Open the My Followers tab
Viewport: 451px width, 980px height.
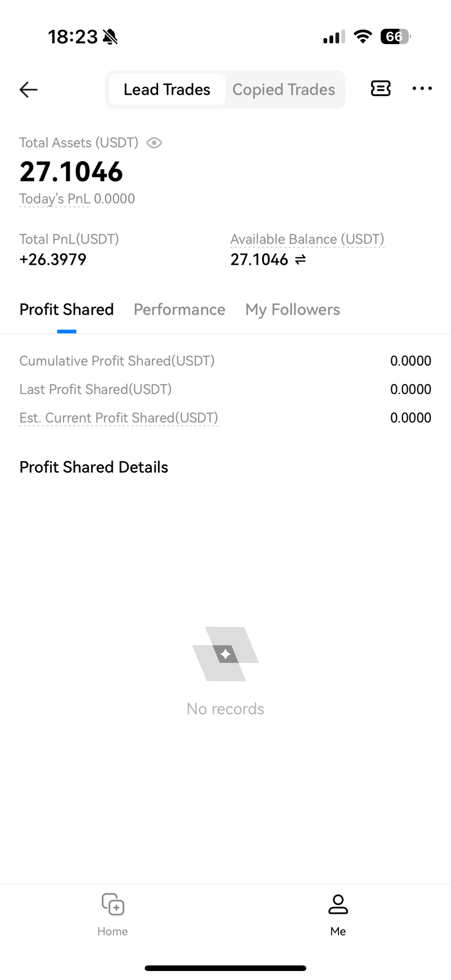coord(292,310)
